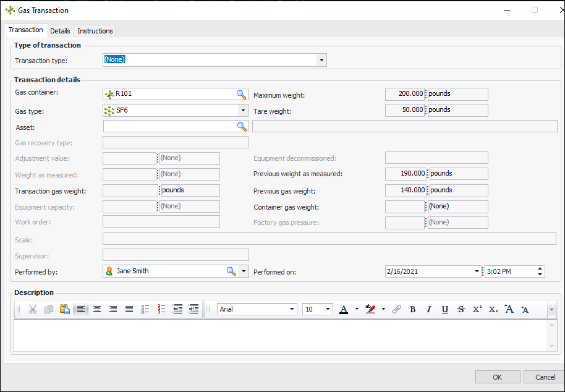Insert a bulleted list in description

click(x=145, y=309)
